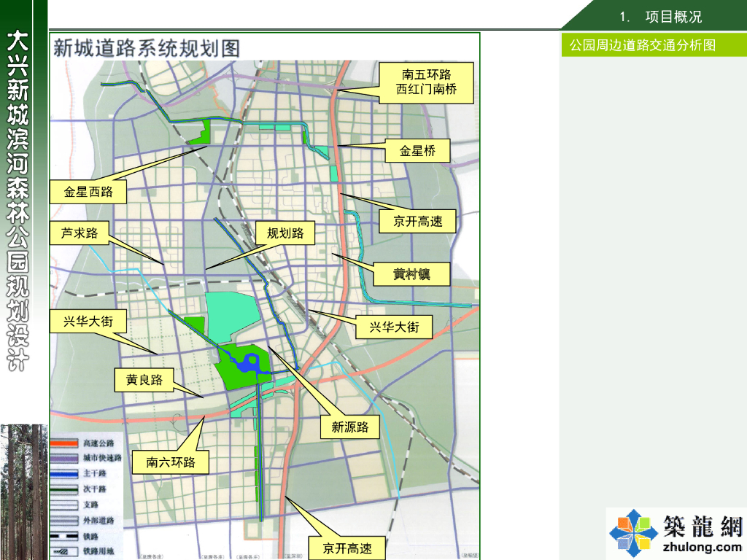Select the dashed 铁路 legend symbol

[64, 536]
